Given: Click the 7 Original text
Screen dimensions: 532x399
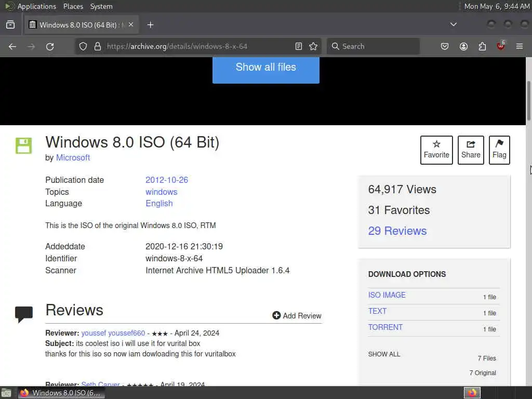Looking at the screenshot, I should [x=483, y=373].
